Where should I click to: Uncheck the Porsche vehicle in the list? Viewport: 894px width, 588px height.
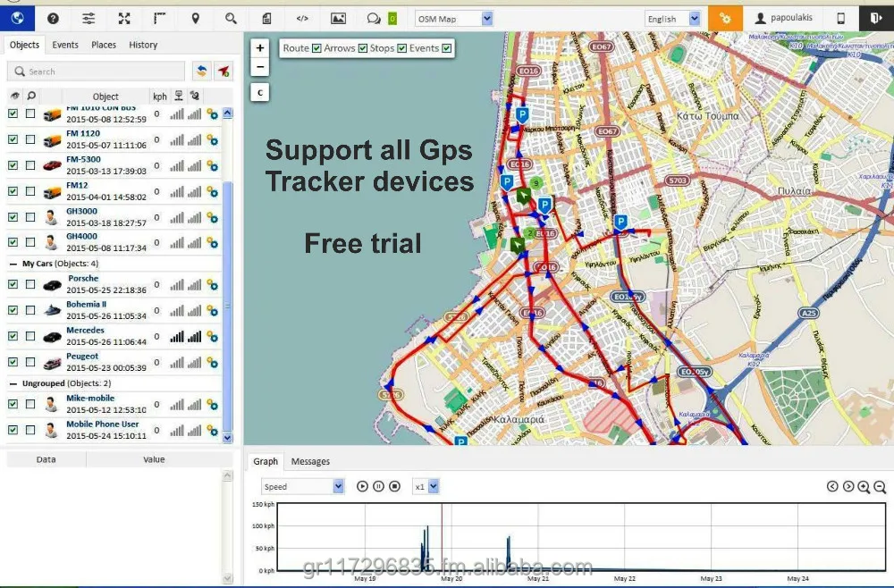(13, 284)
